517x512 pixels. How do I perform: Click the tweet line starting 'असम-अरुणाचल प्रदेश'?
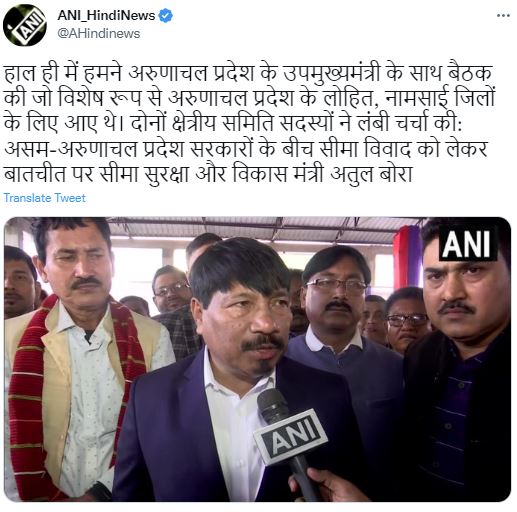click(246, 149)
